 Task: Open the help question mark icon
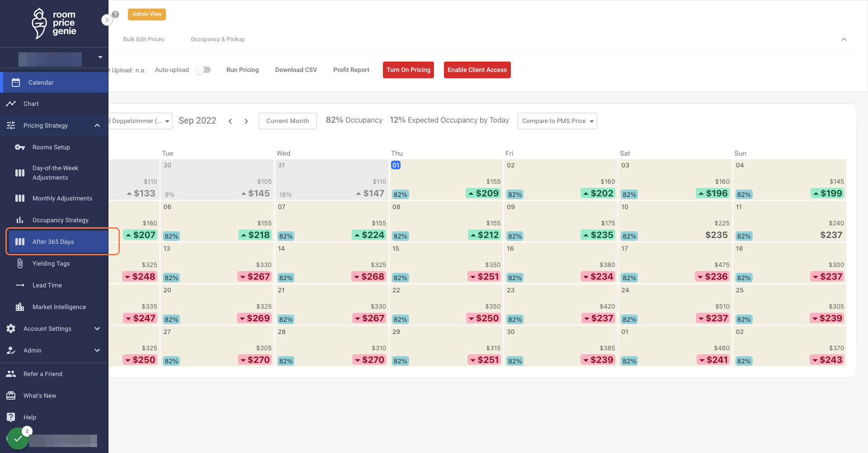116,14
